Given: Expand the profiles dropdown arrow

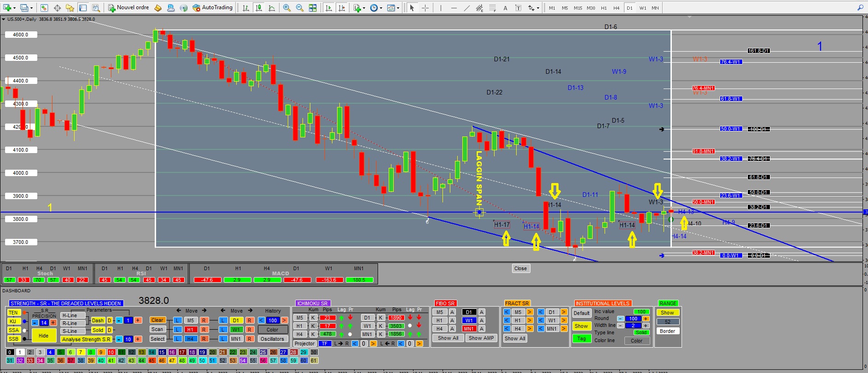Looking at the screenshot, I should [31, 8].
